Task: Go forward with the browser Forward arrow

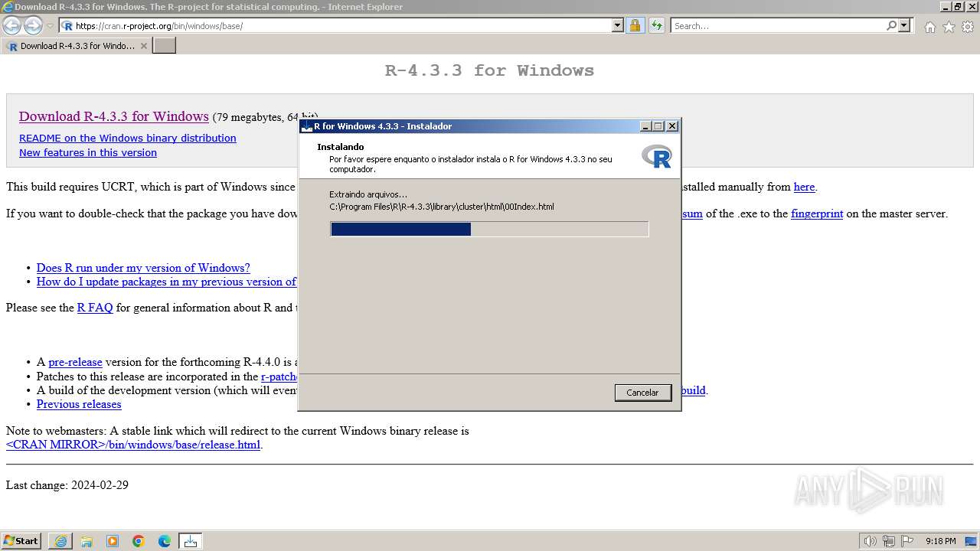Action: point(33,25)
